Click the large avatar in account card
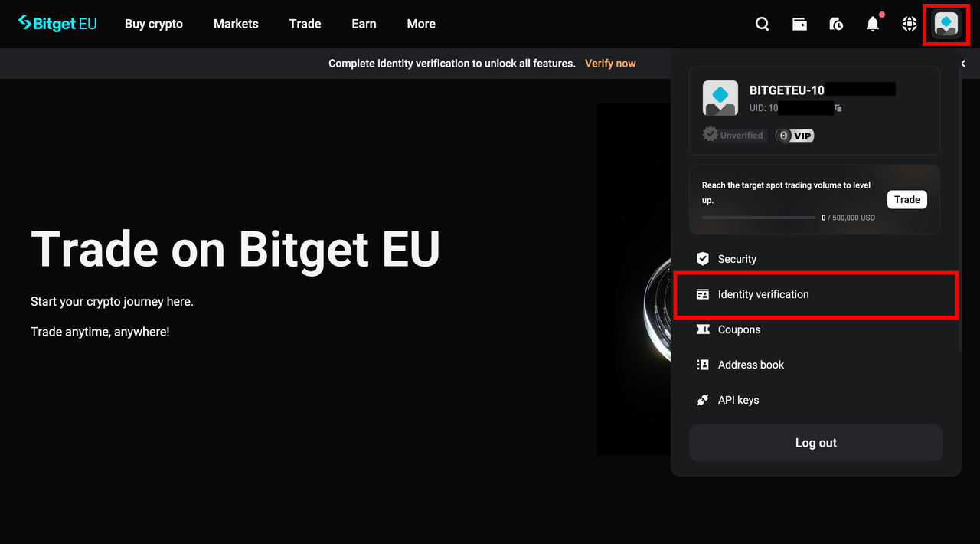980x544 pixels. tap(720, 98)
